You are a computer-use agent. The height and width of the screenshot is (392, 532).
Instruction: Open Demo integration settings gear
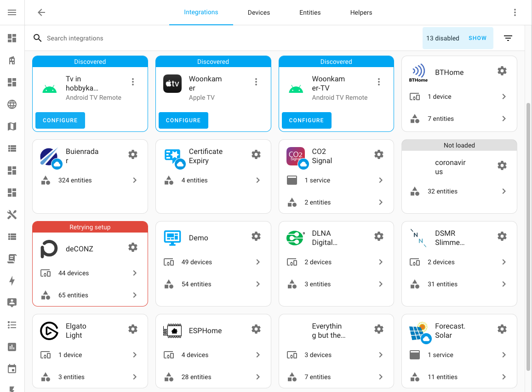click(x=256, y=236)
